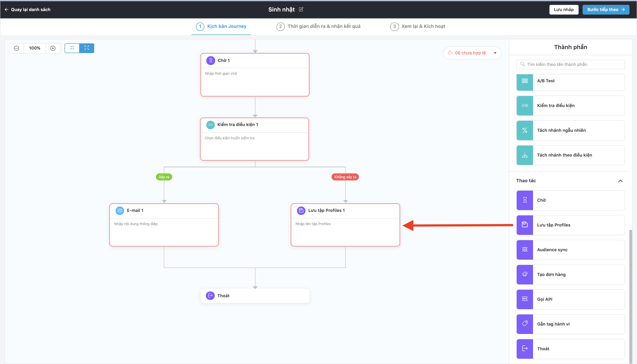Select the A/B Test component icon
This screenshot has height=364, width=637.
tap(525, 81)
